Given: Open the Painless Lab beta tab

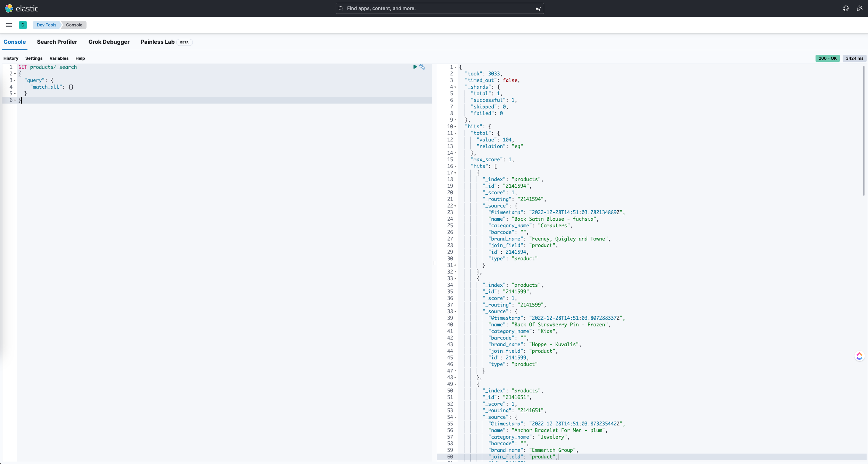Looking at the screenshot, I should [157, 42].
